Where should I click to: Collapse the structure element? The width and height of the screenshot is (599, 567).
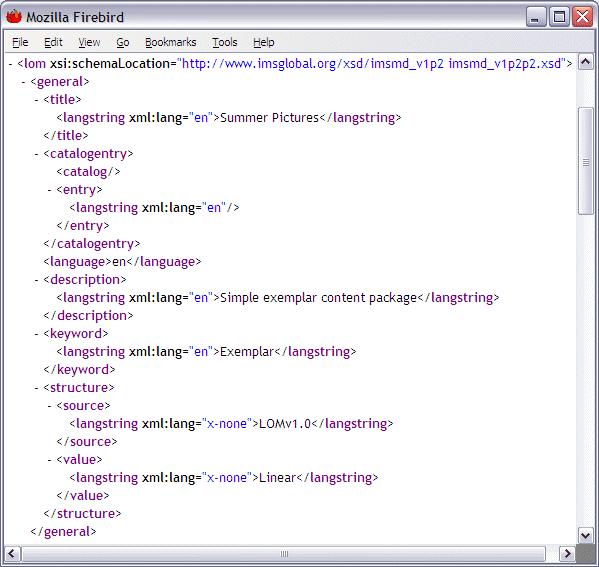click(36, 388)
